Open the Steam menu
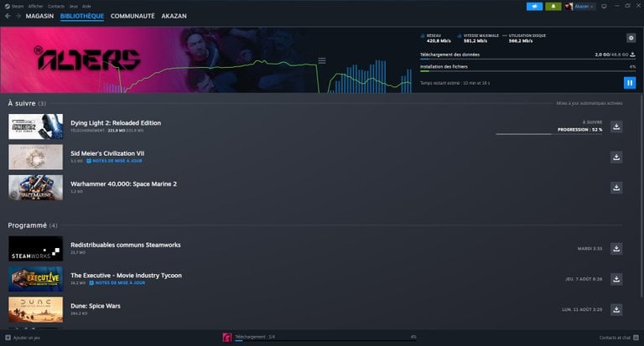Image resolution: width=644 pixels, height=346 pixels. (18, 6)
